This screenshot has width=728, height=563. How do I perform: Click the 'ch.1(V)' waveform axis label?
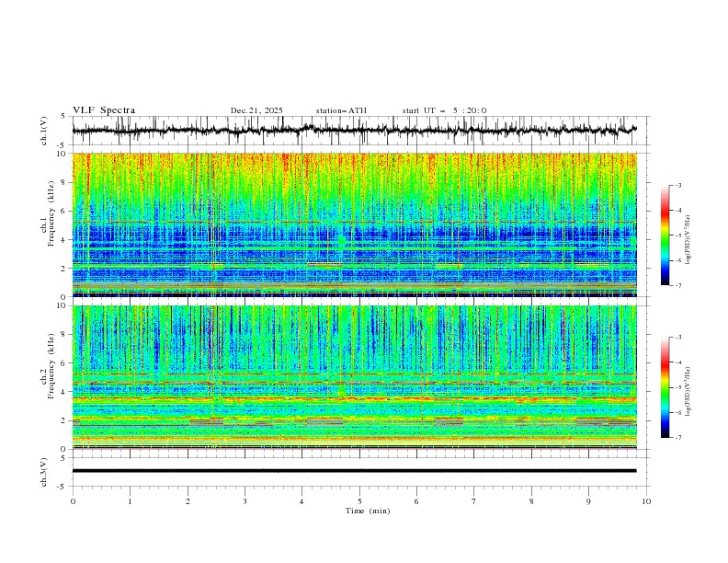click(x=44, y=131)
